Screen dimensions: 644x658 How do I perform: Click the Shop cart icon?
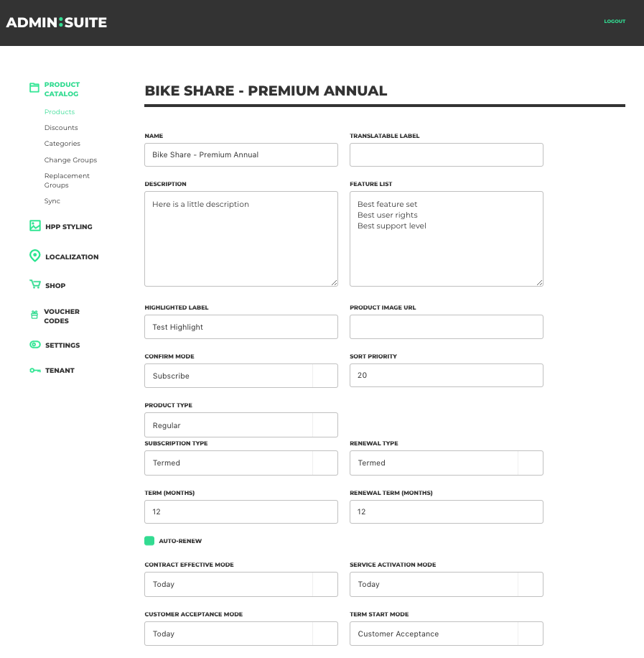point(35,284)
